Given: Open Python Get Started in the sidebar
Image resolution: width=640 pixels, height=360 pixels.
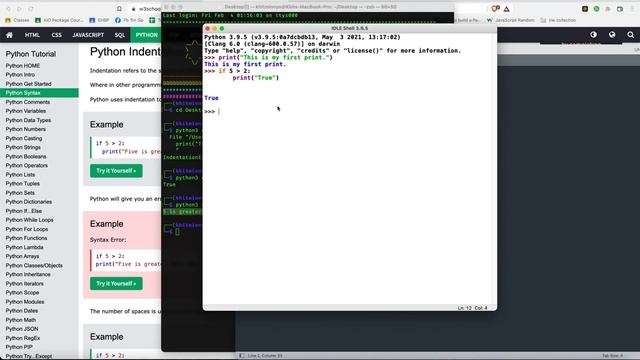Looking at the screenshot, I should point(29,84).
